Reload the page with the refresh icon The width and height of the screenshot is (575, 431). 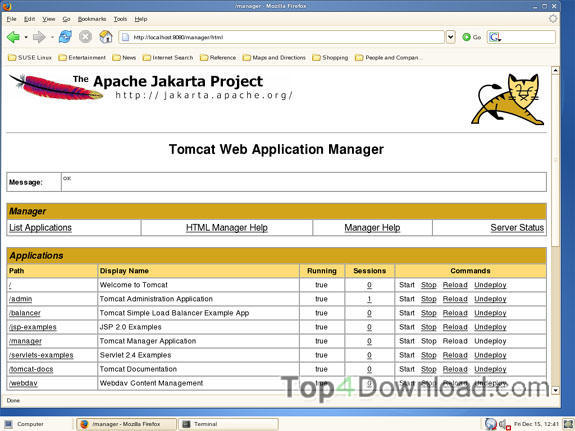tap(65, 37)
